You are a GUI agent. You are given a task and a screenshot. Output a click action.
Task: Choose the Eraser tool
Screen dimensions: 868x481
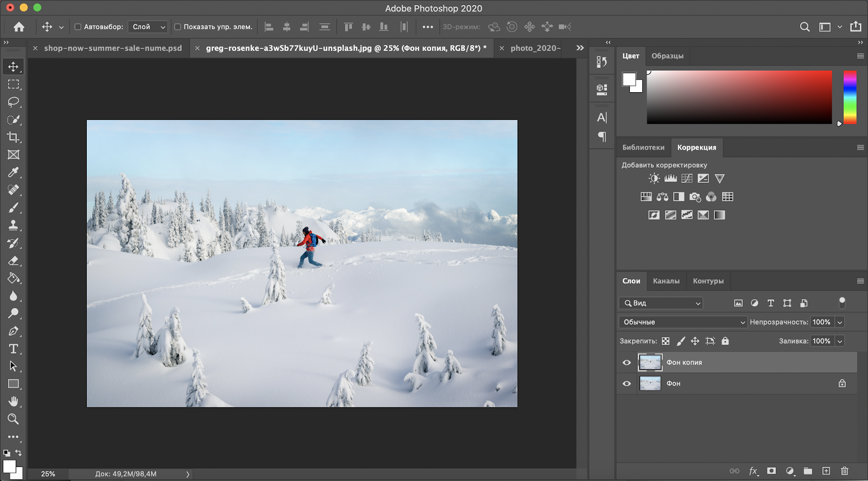pyautogui.click(x=14, y=261)
